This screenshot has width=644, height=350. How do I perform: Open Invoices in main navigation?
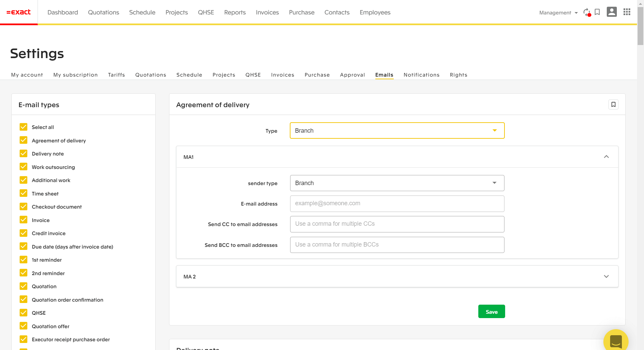[267, 12]
